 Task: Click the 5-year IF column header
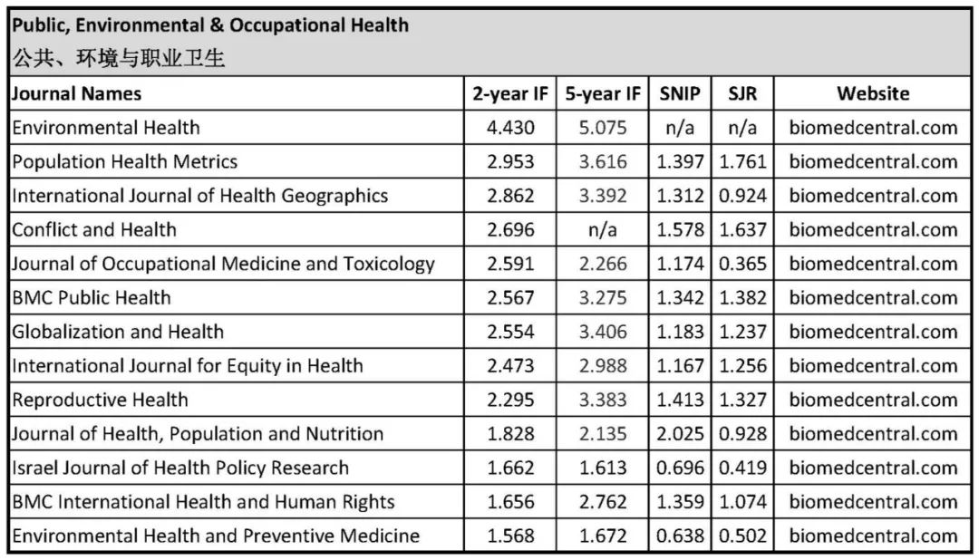603,93
